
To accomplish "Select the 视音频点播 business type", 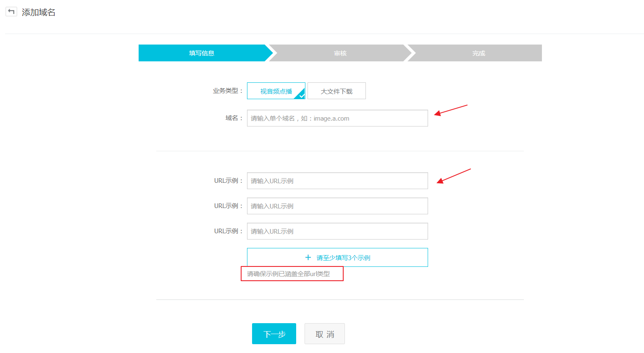I will tap(276, 91).
